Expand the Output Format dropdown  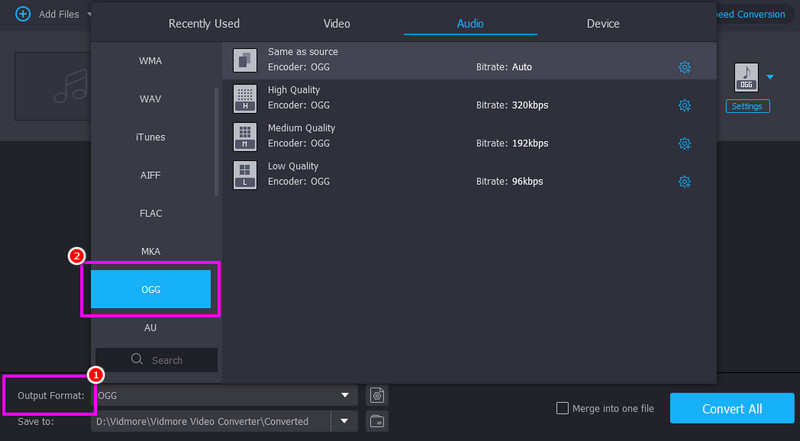tap(345, 395)
